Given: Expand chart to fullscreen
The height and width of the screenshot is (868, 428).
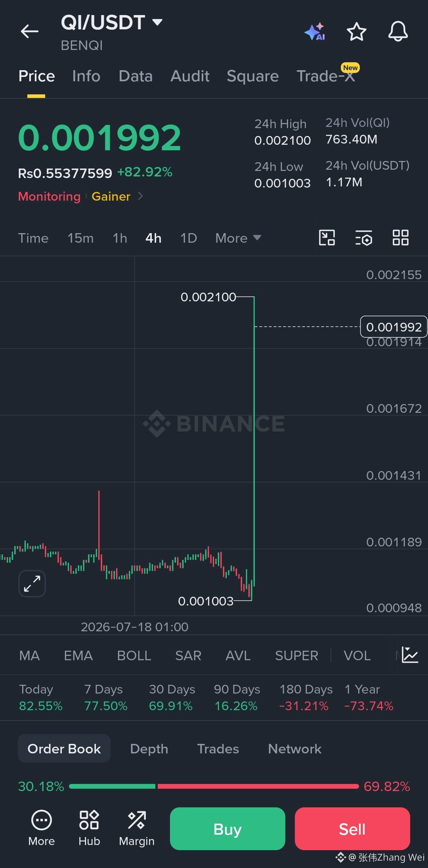Looking at the screenshot, I should pyautogui.click(x=32, y=584).
